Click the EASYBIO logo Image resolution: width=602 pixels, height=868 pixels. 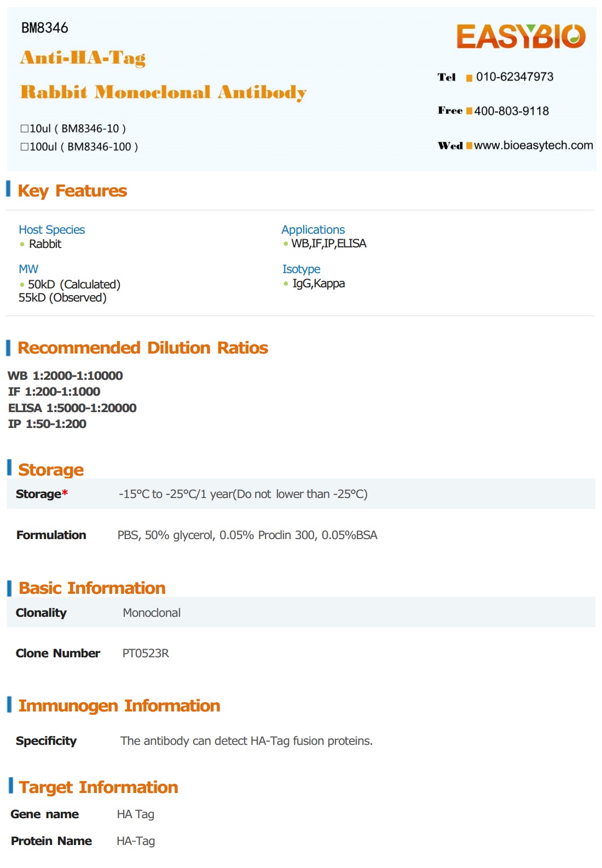click(x=520, y=37)
